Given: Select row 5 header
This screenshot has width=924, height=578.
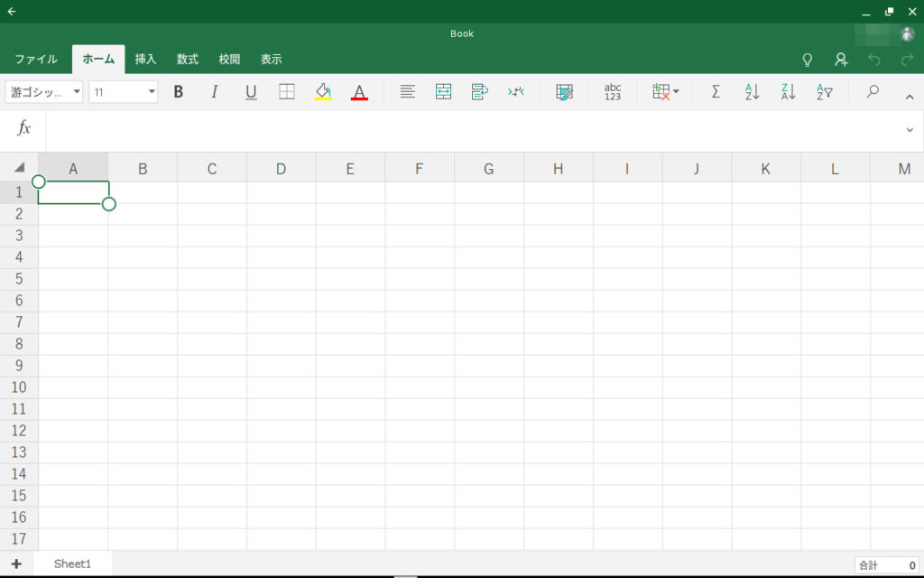Looking at the screenshot, I should point(19,278).
